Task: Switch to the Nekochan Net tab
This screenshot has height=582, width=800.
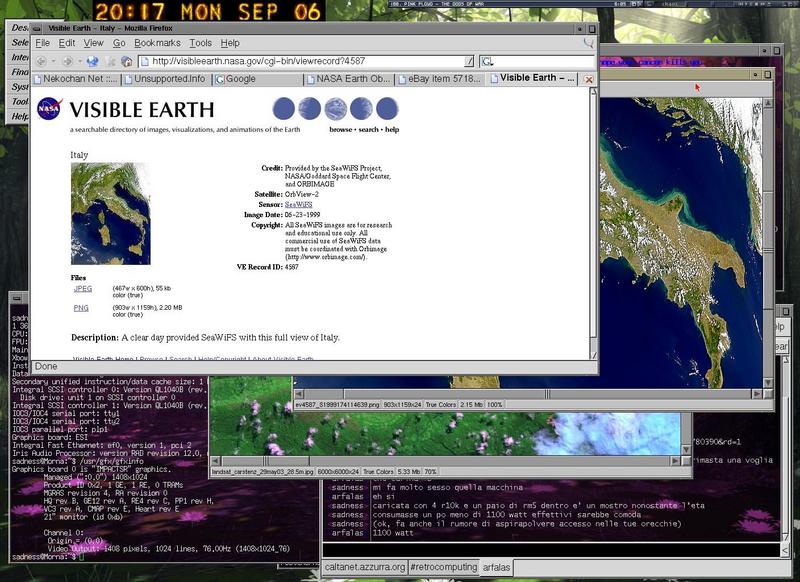Action: [x=76, y=79]
